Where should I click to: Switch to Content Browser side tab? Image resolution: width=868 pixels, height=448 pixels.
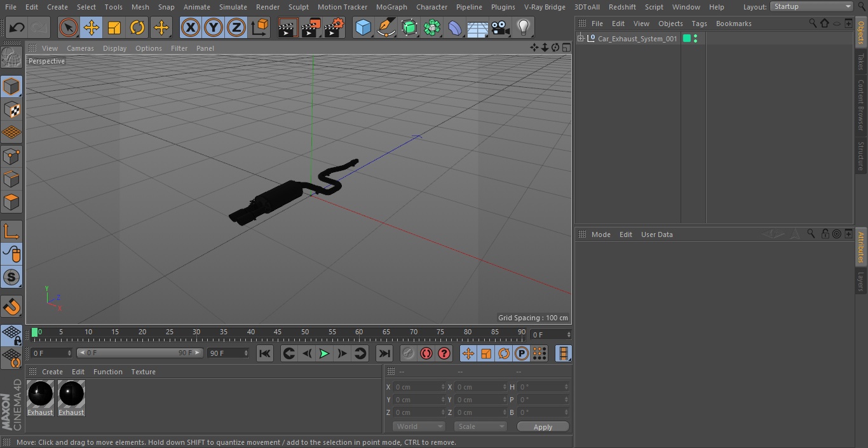click(x=861, y=104)
